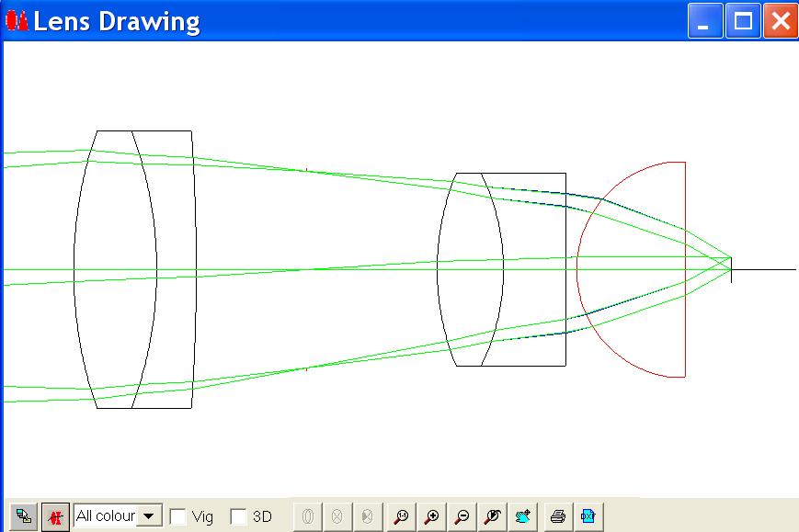Click the second disabled crossed-circle button

pos(337,516)
